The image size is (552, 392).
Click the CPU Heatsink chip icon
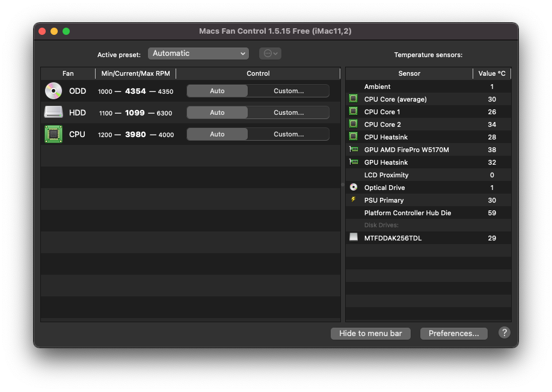tap(353, 136)
